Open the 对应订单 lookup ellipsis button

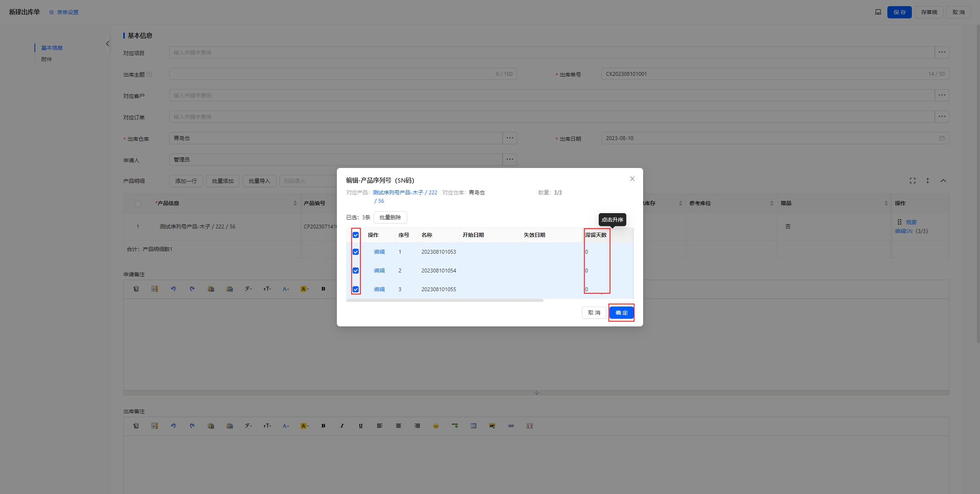942,117
